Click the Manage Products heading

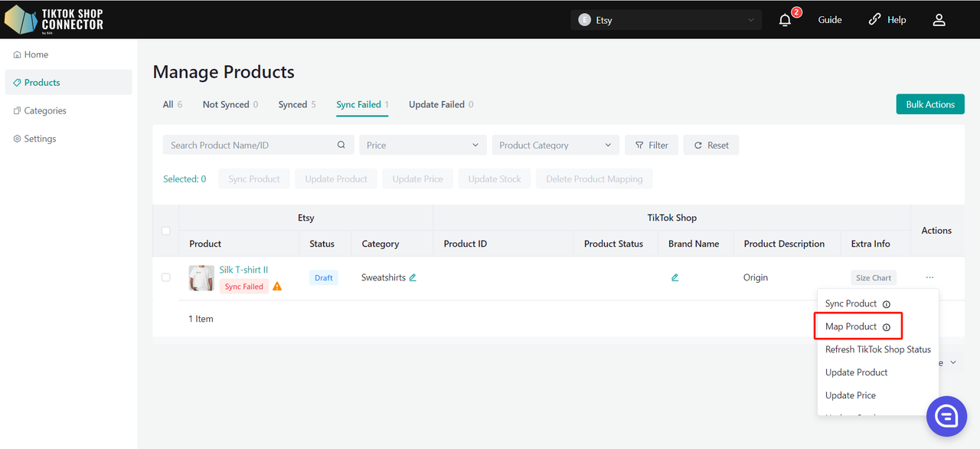pos(224,72)
